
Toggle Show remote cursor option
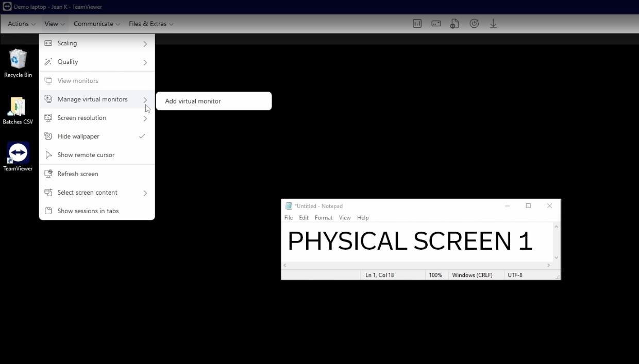click(x=97, y=155)
